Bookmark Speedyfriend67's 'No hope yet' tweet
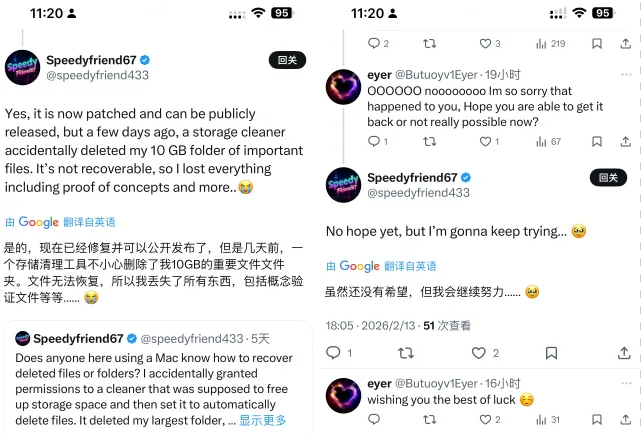Screen dimensions: 641x434 551,353
